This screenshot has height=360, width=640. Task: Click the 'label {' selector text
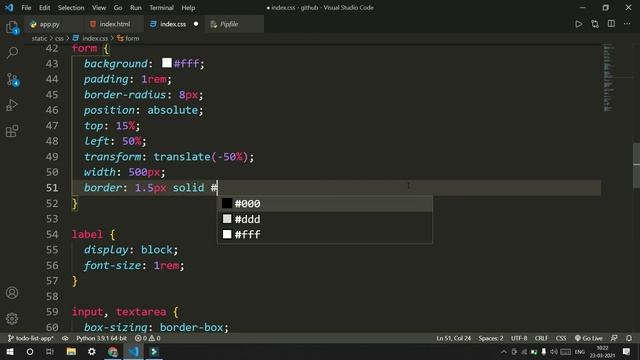tap(93, 234)
